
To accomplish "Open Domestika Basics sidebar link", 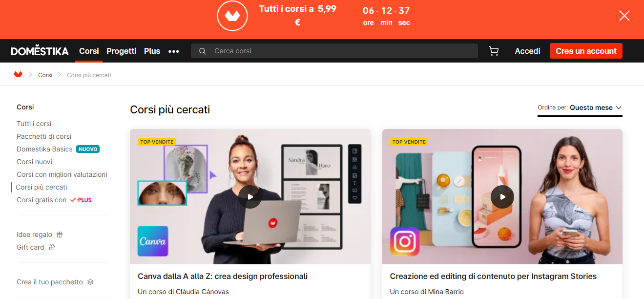I will (44, 149).
